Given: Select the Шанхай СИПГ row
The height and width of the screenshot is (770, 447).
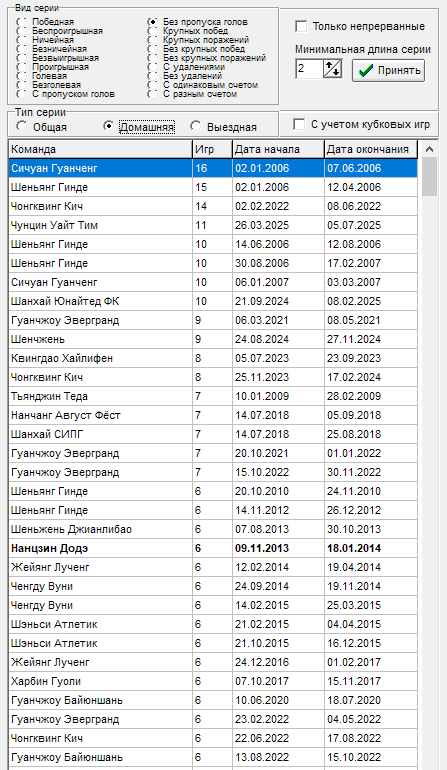Looking at the screenshot, I should pos(213,434).
